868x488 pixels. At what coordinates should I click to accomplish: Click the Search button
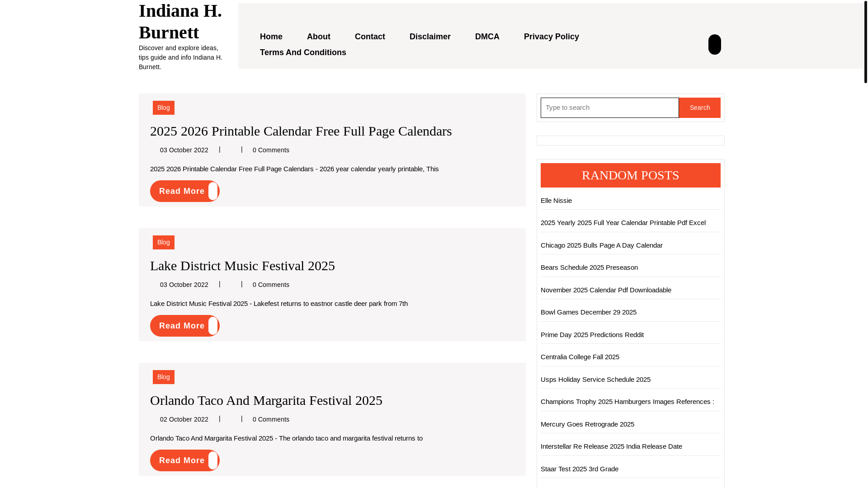point(699,108)
